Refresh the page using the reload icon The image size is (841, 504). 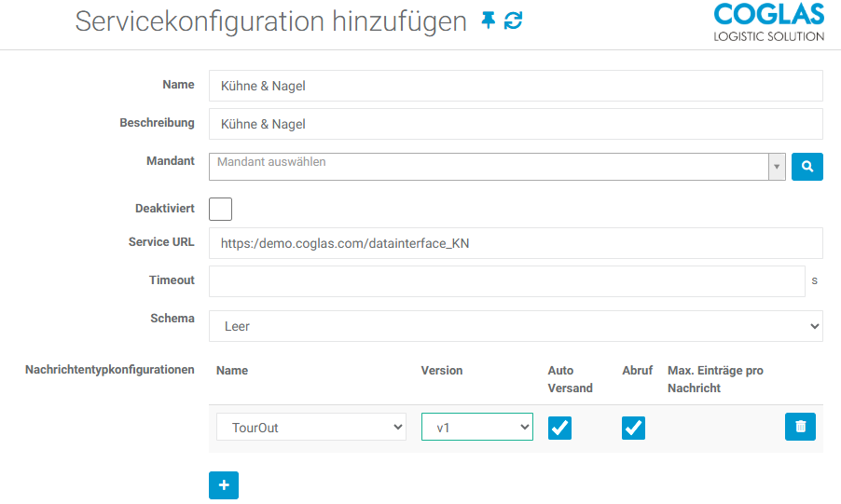coord(514,20)
